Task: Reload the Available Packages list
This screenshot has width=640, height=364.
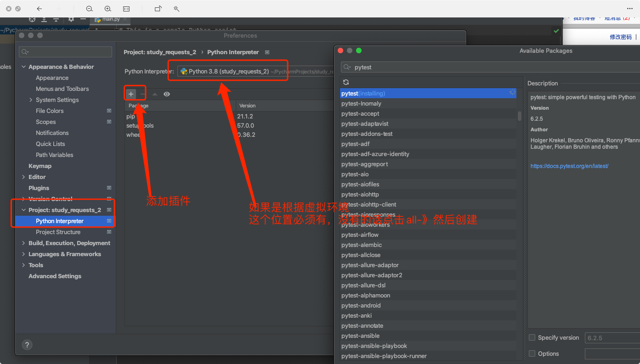Action: (x=346, y=82)
